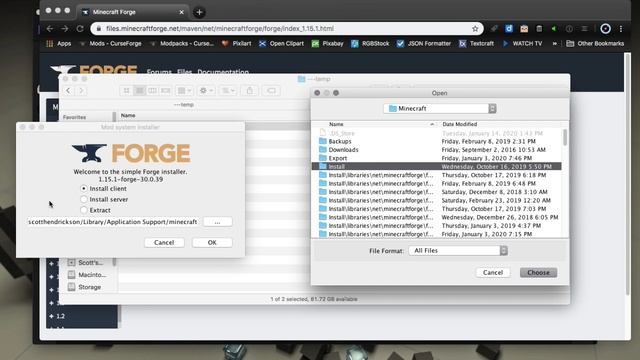Open the Modpacks - Curse bookmark
Viewport: 640px width, 360px height.
point(182,44)
